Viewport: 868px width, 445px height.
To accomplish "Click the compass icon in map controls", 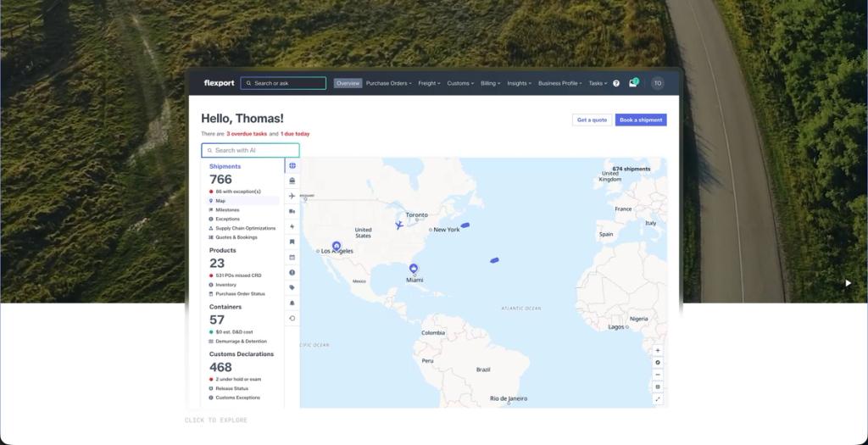I will 658,363.
